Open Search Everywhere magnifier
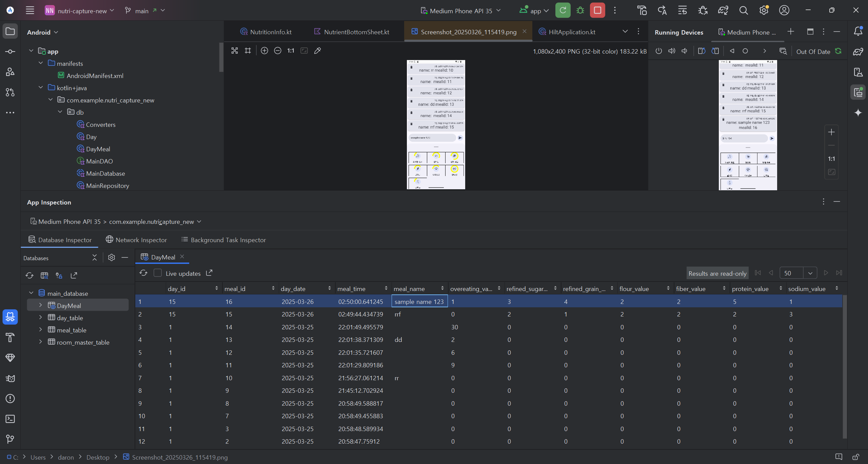Viewport: 868px width, 464px height. (x=744, y=11)
